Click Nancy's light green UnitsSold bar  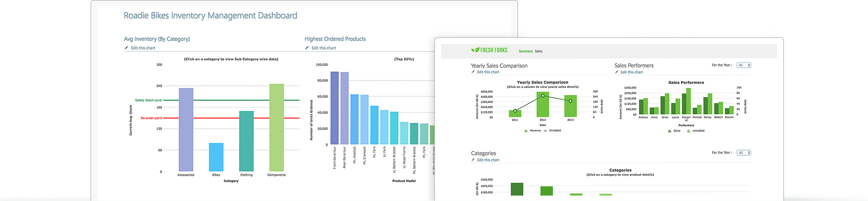[x=710, y=104]
